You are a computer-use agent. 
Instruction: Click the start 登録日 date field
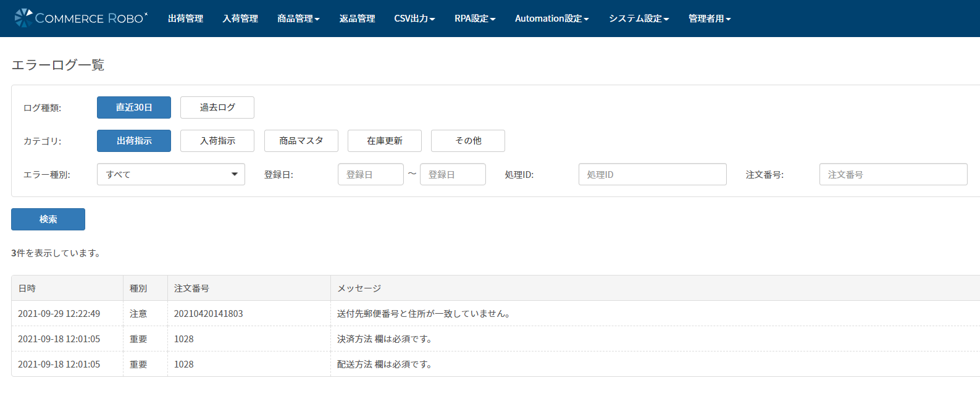pyautogui.click(x=371, y=174)
